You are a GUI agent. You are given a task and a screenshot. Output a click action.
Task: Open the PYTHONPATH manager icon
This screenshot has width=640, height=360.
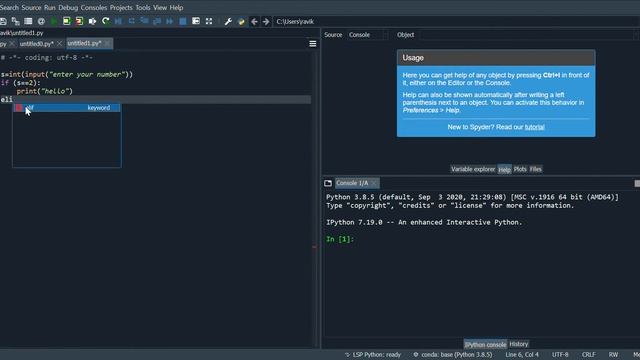(241, 21)
